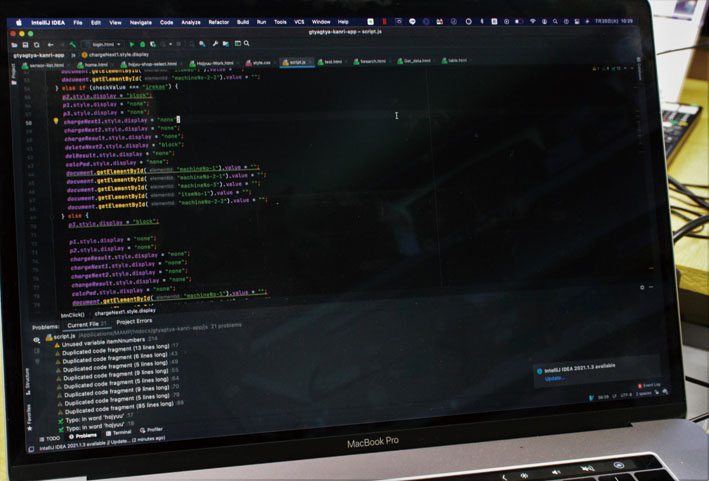Open the Event Log panel
Screen dimensions: 709x481
click(647, 385)
